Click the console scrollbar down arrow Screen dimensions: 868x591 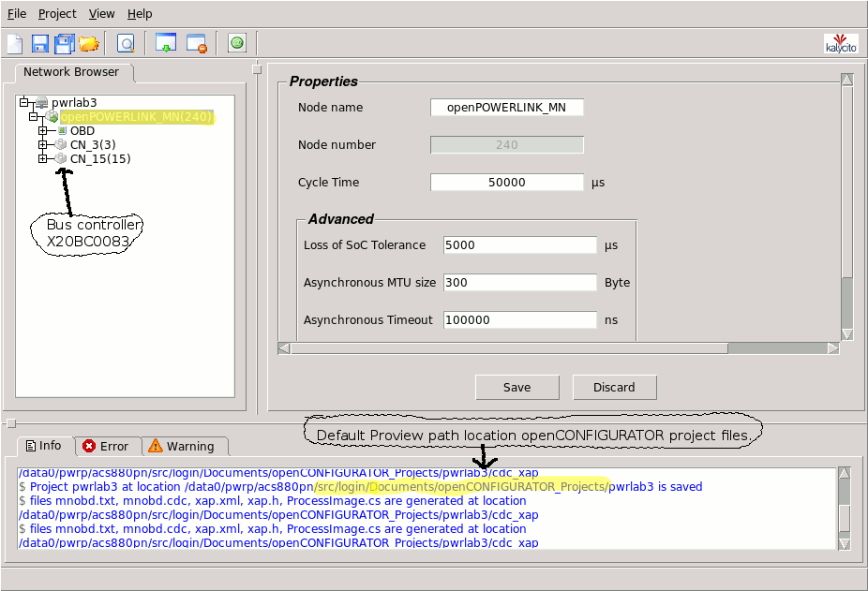pyautogui.click(x=845, y=543)
